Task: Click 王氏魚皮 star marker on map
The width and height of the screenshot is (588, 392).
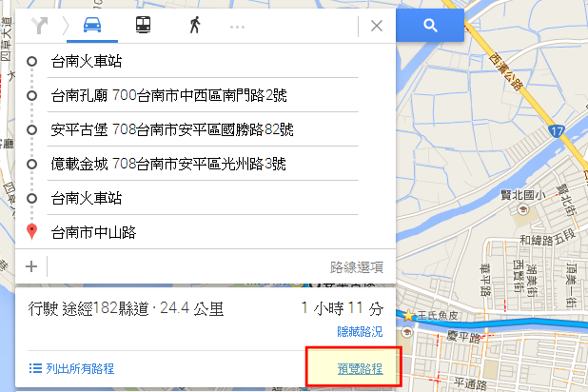Action: click(x=408, y=316)
